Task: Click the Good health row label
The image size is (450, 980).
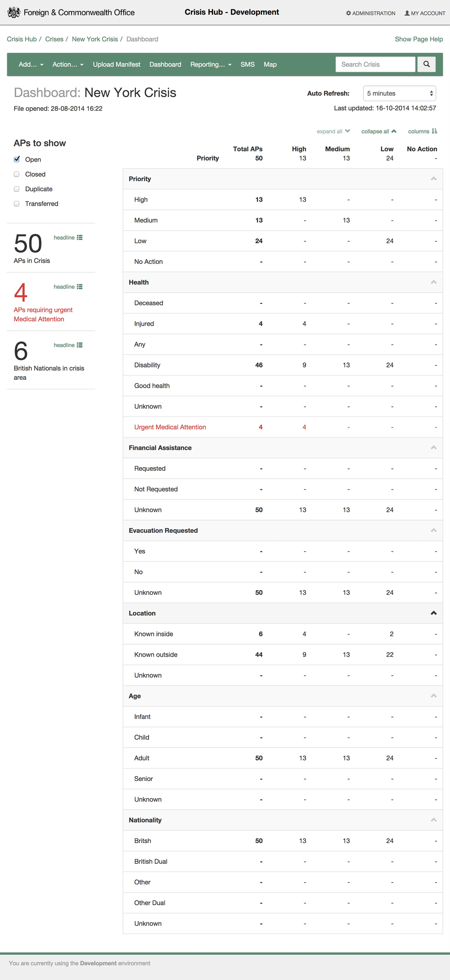Action: tap(152, 386)
